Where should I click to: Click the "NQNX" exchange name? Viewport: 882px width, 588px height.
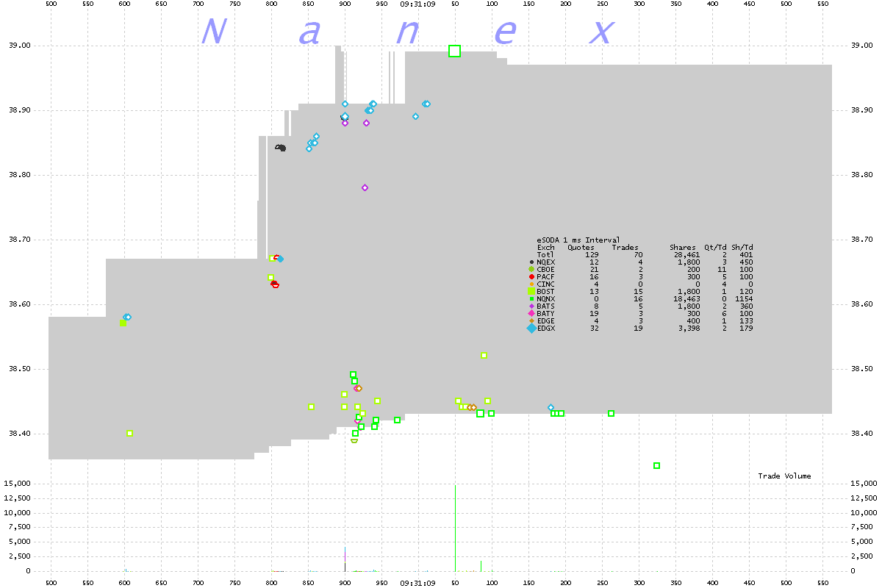pyautogui.click(x=546, y=298)
